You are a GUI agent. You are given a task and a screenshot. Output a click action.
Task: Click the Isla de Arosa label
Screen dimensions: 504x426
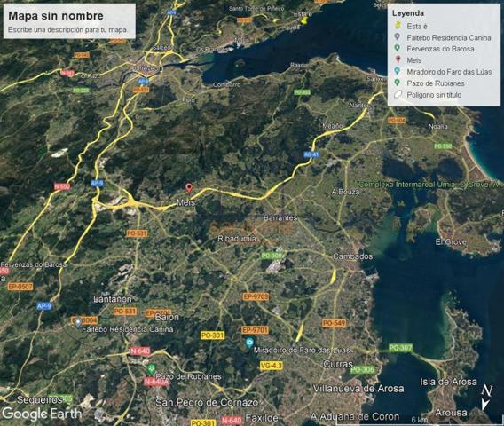448,382
